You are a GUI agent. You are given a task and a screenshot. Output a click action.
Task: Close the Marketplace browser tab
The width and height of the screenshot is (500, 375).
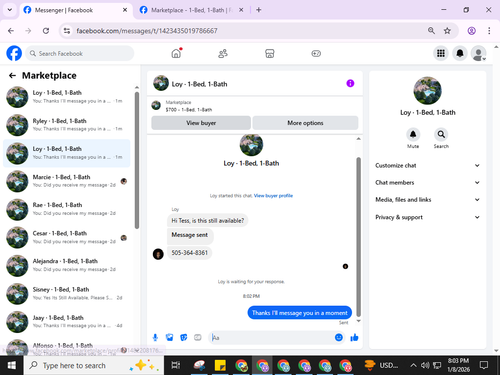click(x=241, y=10)
